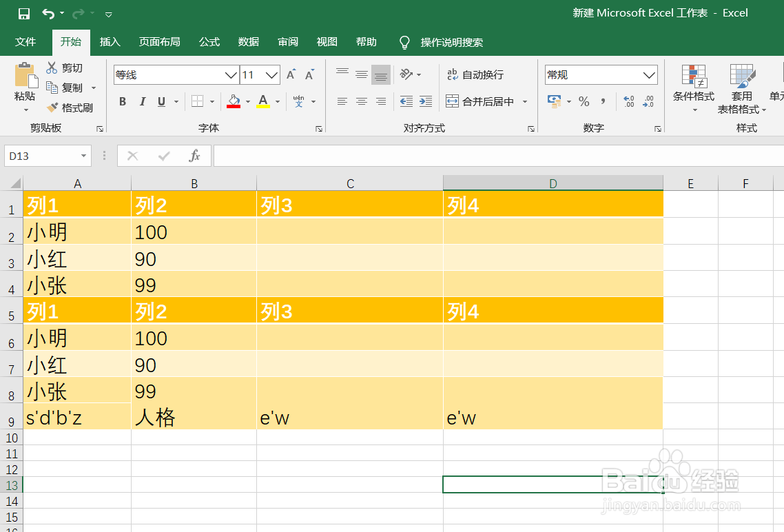Image resolution: width=784 pixels, height=532 pixels.
Task: Open the clipboard pane launcher
Action: pos(100,129)
